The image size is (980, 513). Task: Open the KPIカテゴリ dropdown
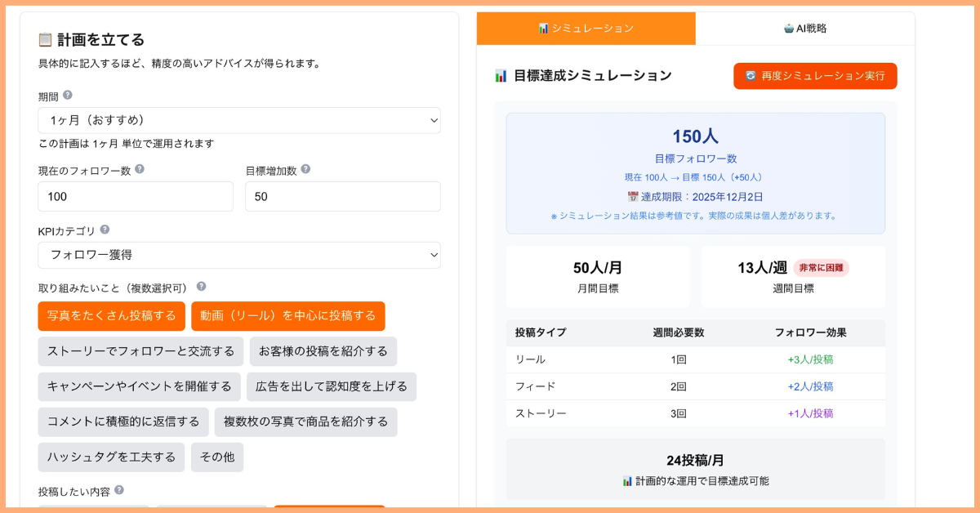(x=239, y=256)
